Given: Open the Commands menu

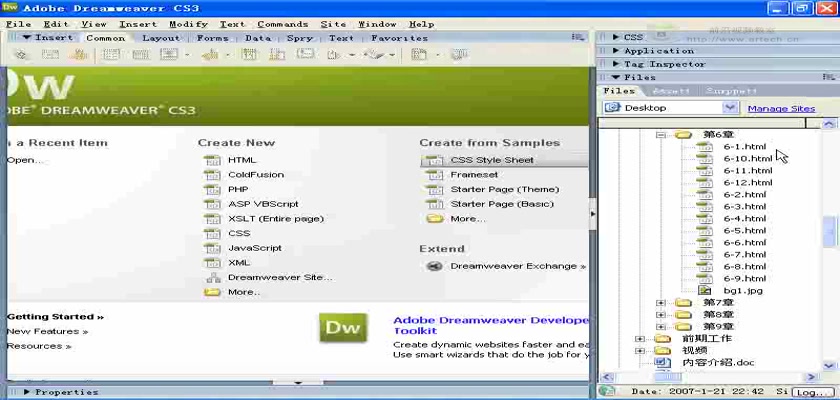Looking at the screenshot, I should pos(282,24).
